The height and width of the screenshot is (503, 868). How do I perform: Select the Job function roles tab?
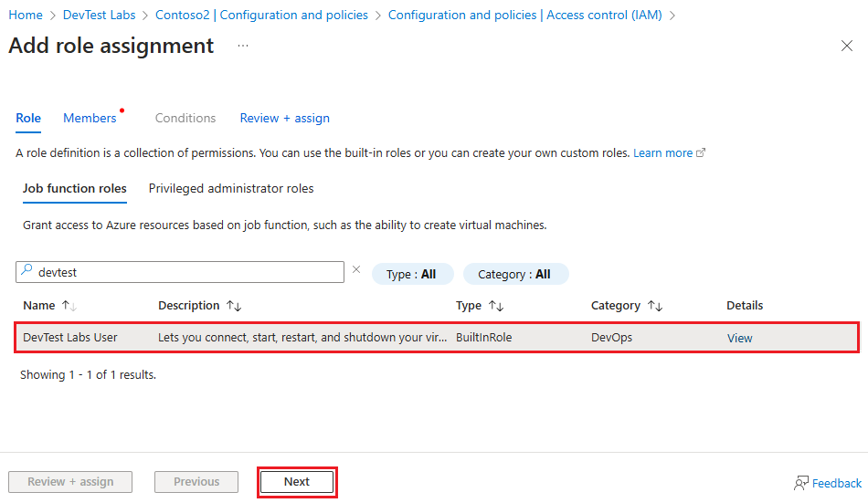75,189
